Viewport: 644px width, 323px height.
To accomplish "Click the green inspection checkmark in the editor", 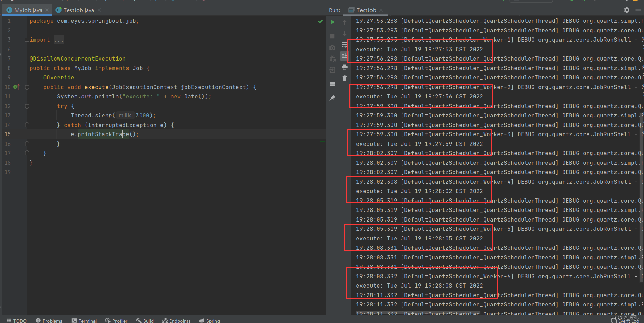I will pyautogui.click(x=320, y=21).
